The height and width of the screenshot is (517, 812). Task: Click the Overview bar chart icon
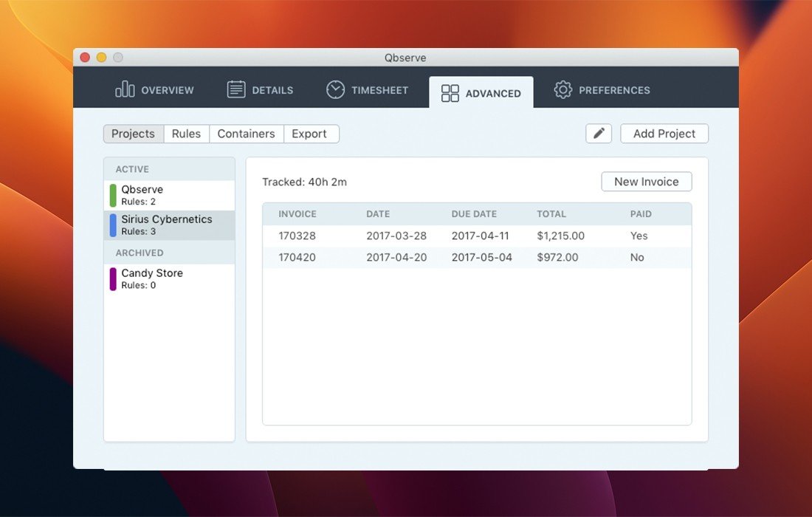(x=125, y=90)
